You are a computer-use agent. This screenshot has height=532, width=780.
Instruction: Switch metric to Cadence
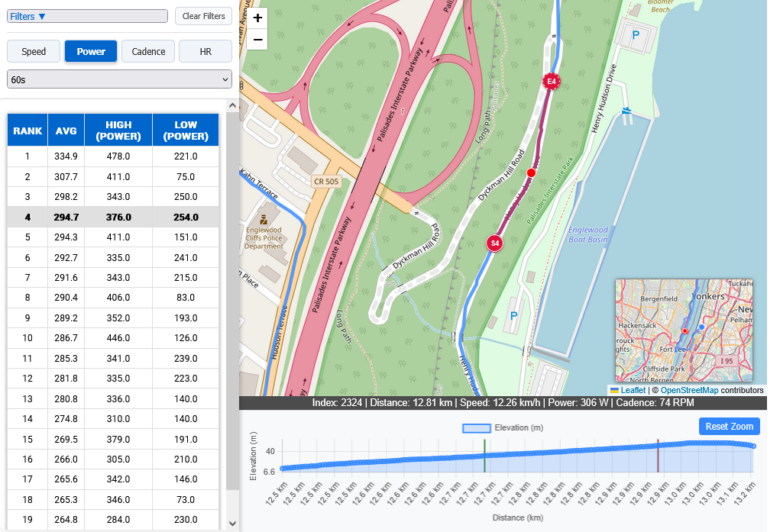[x=148, y=51]
